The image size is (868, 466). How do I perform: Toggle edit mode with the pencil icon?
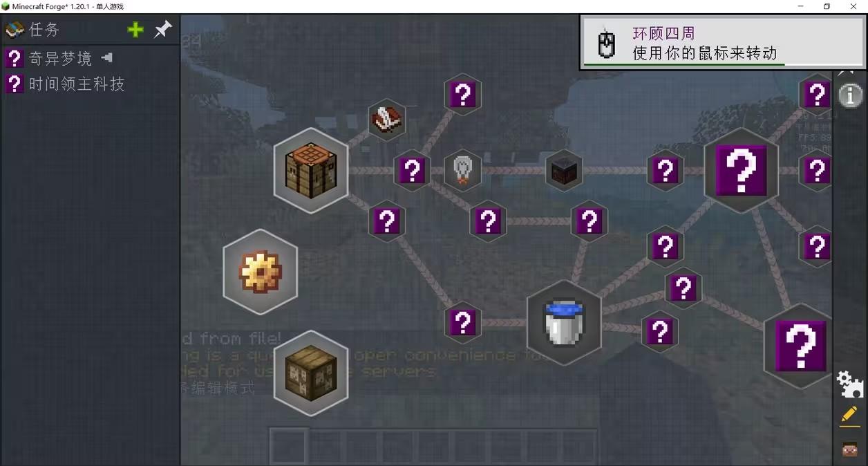tap(849, 416)
